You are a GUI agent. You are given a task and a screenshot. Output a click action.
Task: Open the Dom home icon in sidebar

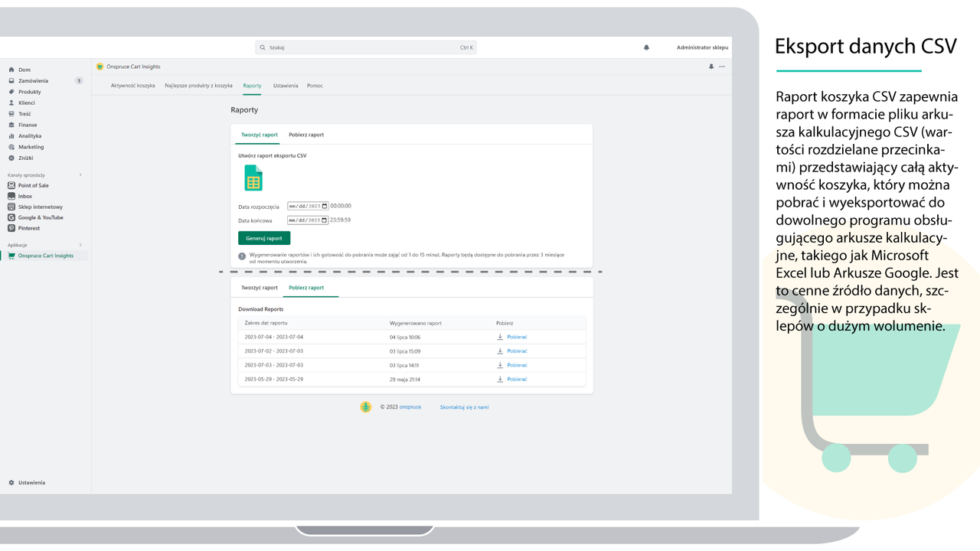tap(11, 70)
